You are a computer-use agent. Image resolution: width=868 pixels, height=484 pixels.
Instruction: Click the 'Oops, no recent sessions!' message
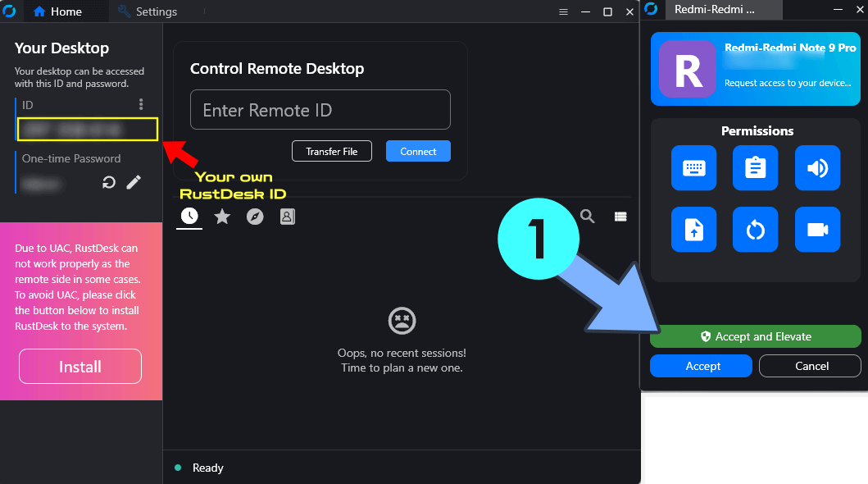coord(402,353)
